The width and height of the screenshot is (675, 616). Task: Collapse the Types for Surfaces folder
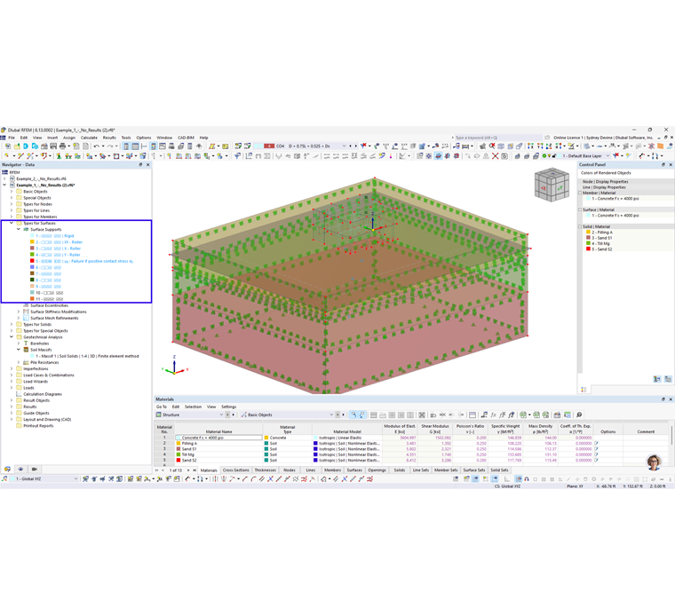coord(12,224)
